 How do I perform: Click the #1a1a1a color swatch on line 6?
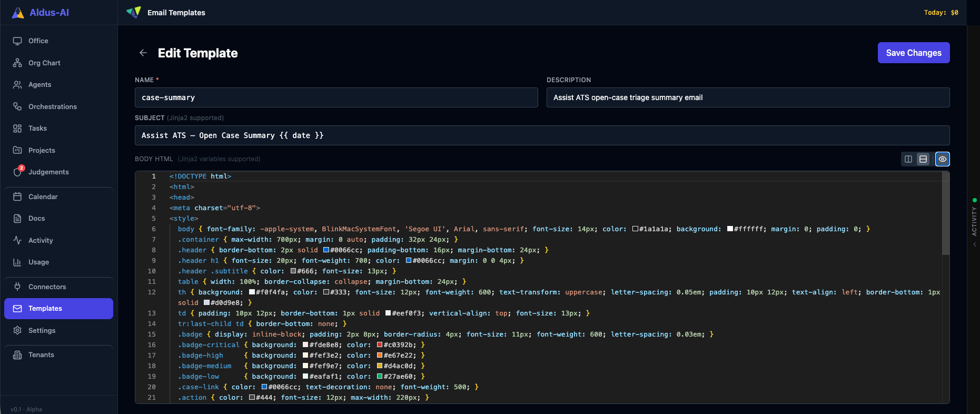coord(635,229)
